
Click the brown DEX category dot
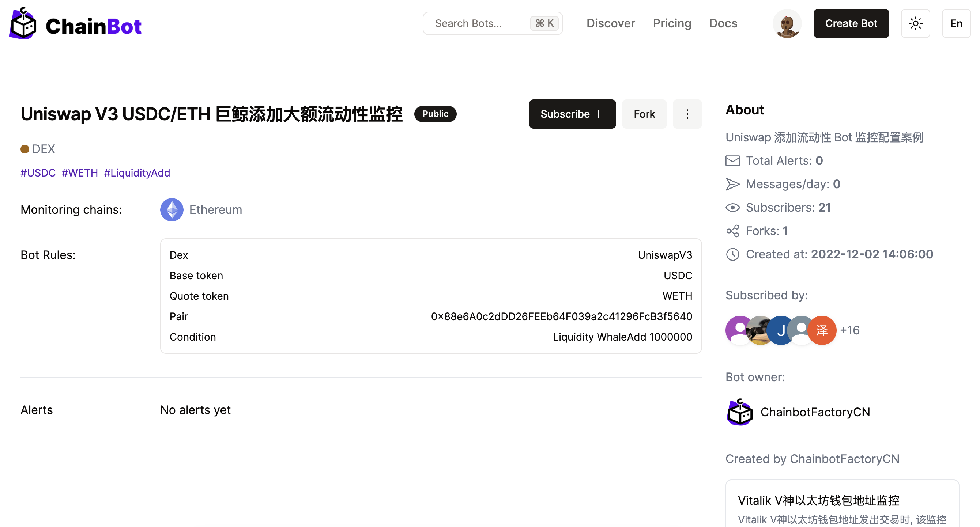pyautogui.click(x=25, y=149)
